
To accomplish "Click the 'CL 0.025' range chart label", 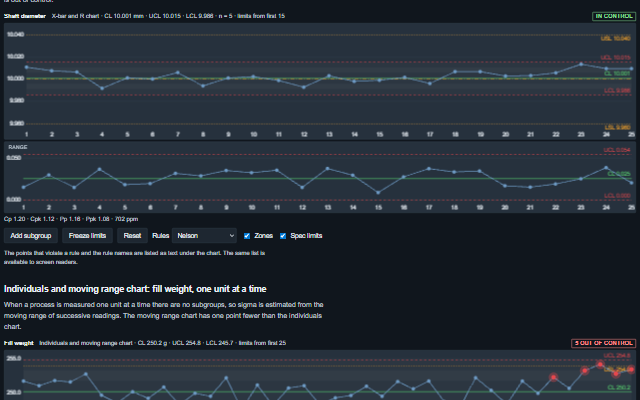I will click(619, 174).
